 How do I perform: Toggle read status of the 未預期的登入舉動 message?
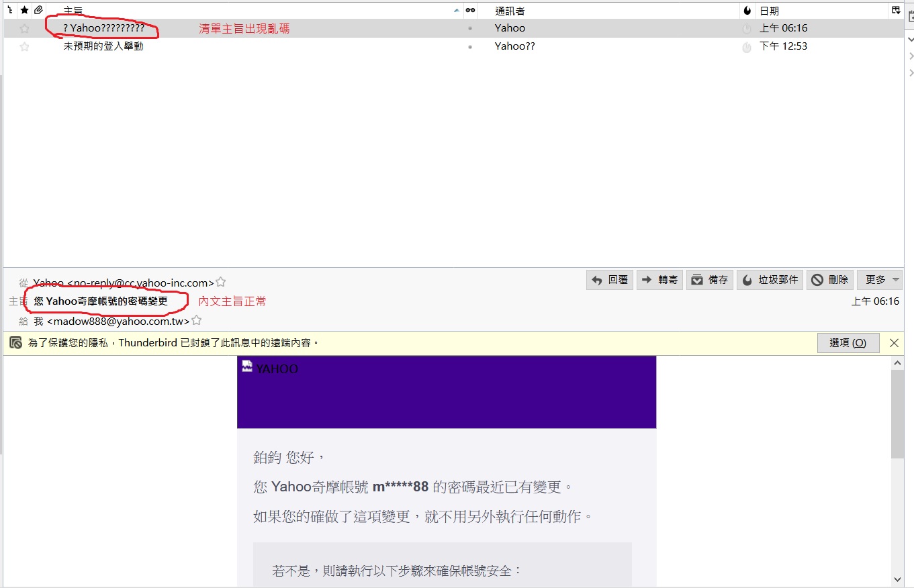tap(470, 47)
